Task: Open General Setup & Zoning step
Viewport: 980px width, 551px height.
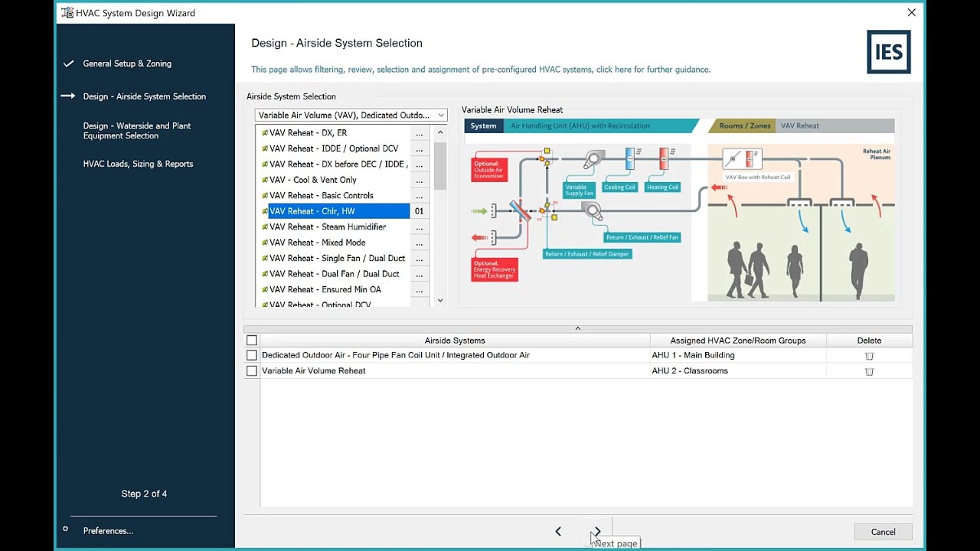Action: [x=127, y=64]
